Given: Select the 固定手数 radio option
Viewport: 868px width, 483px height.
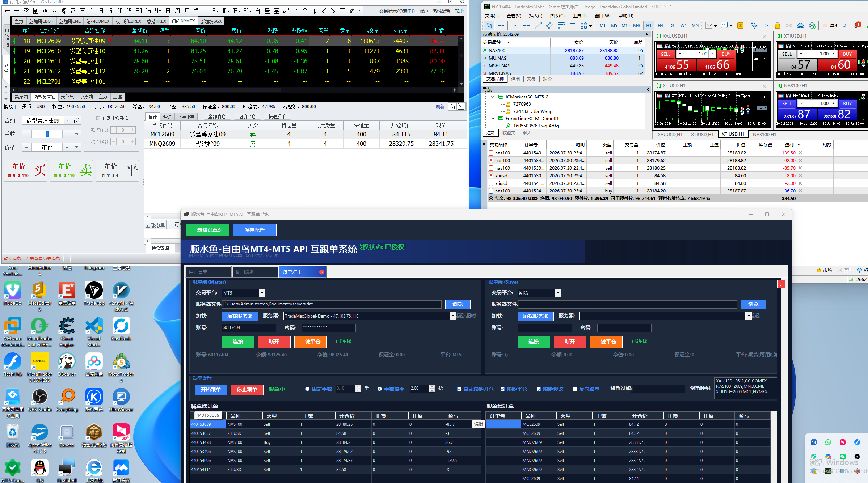Looking at the screenshot, I should 307,389.
